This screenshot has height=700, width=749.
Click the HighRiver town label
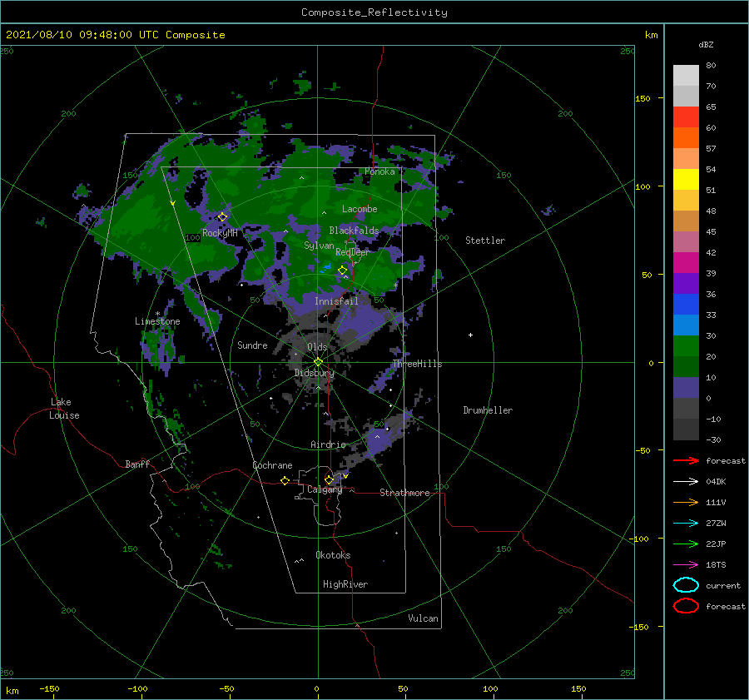pos(345,584)
